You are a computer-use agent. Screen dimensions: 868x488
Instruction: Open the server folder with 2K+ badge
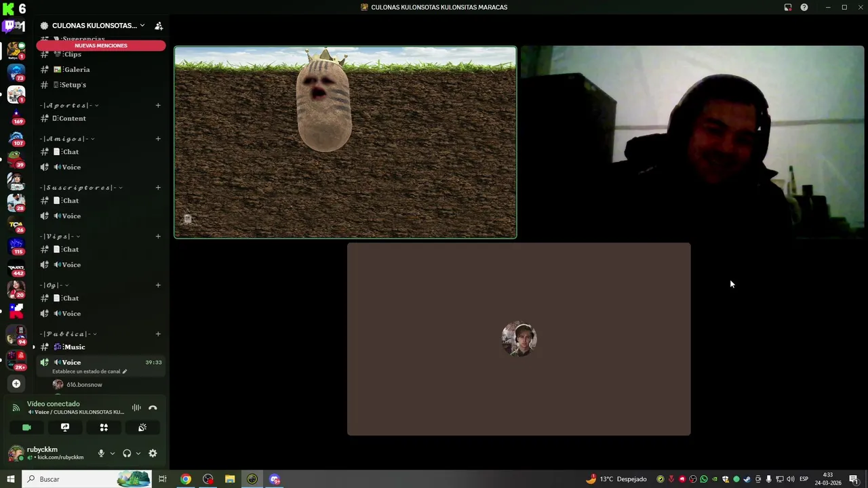[16, 360]
